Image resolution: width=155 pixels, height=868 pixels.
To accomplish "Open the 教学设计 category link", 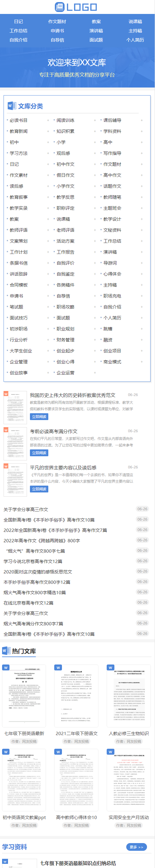I will (112, 219).
